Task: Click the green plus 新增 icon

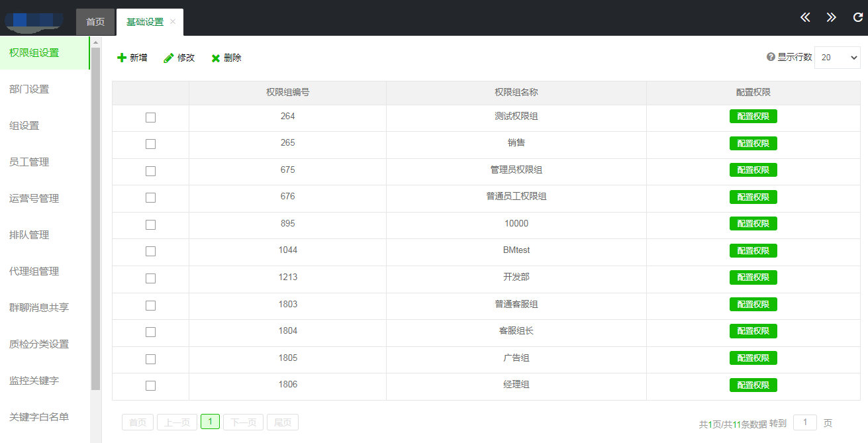Action: [122, 58]
